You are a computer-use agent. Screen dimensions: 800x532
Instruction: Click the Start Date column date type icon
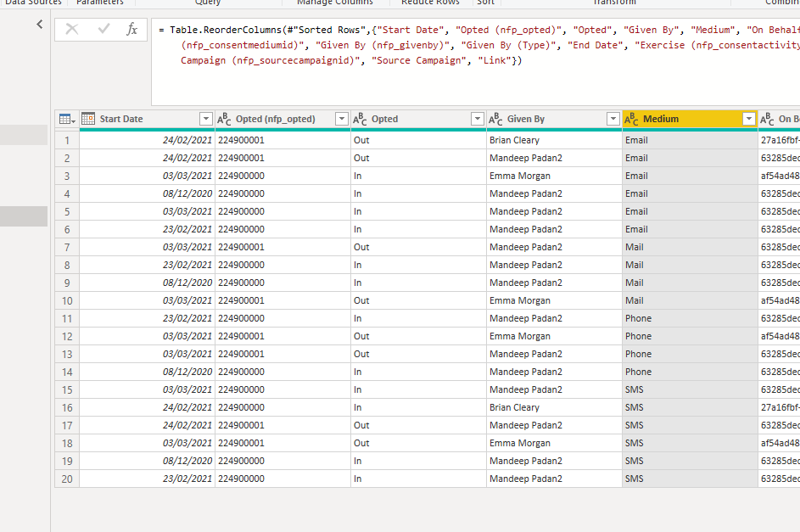[88, 119]
